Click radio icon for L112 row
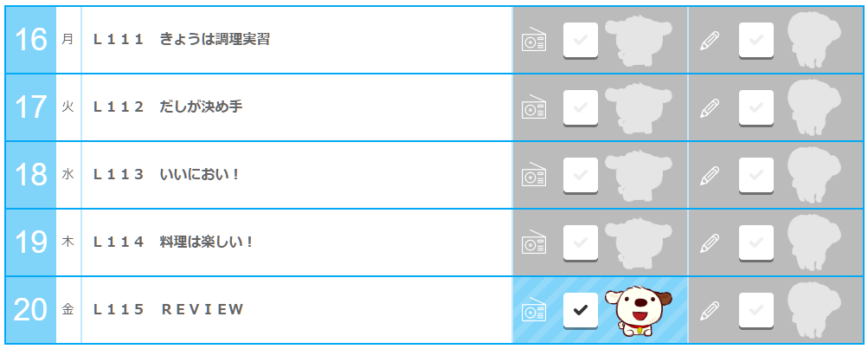 pyautogui.click(x=534, y=108)
